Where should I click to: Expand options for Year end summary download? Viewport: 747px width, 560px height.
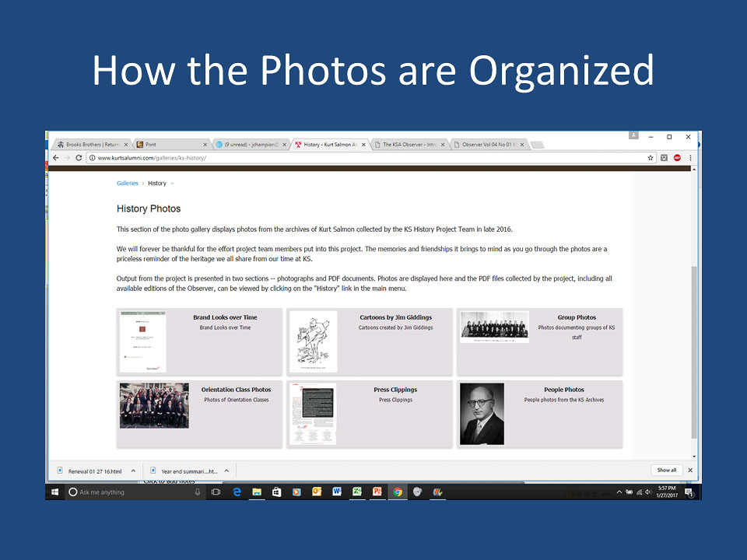226,471
